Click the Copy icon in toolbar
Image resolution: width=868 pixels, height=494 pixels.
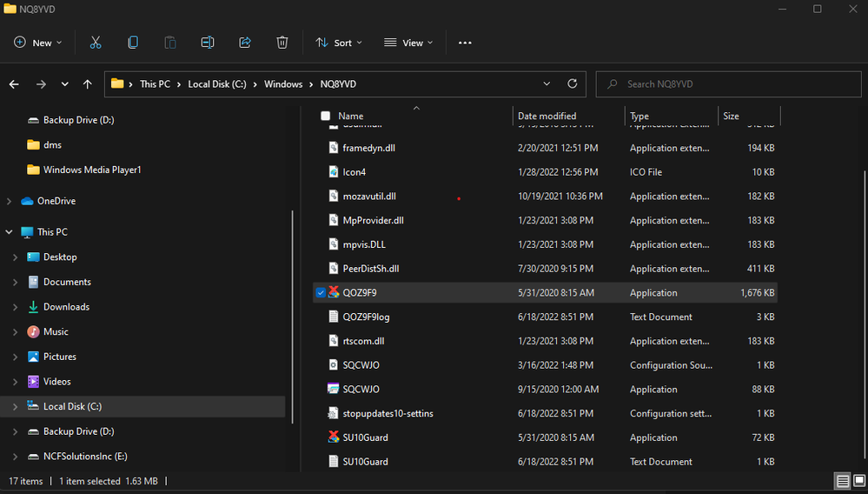[133, 43]
